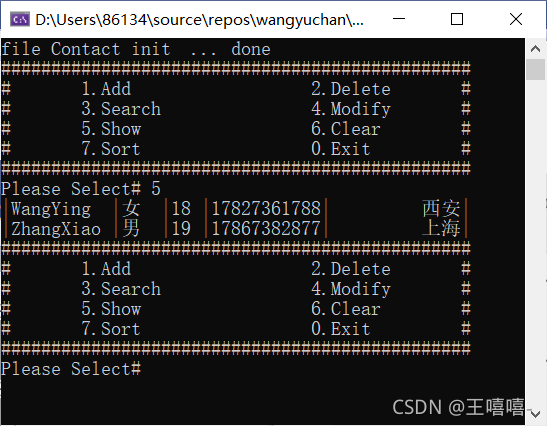
Task: Maximize the console window
Action: click(457, 19)
